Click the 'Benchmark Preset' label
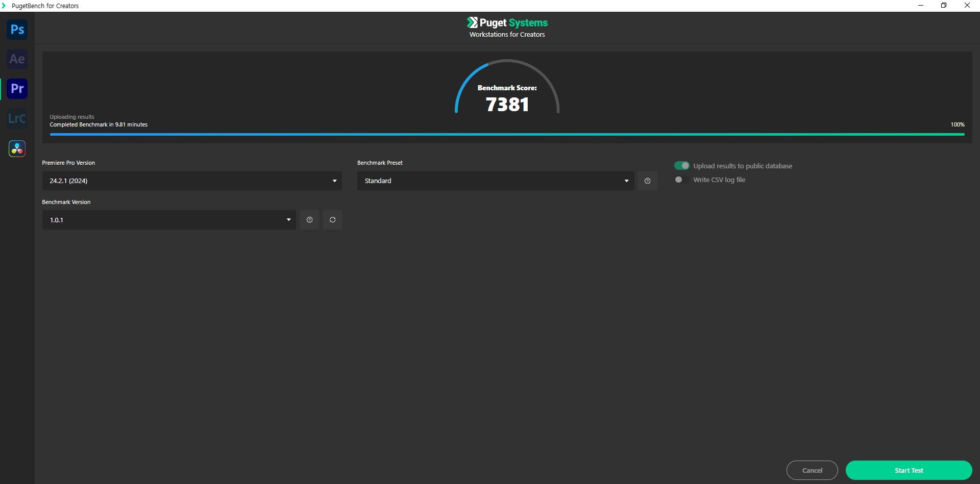The width and height of the screenshot is (980, 484). [x=380, y=163]
